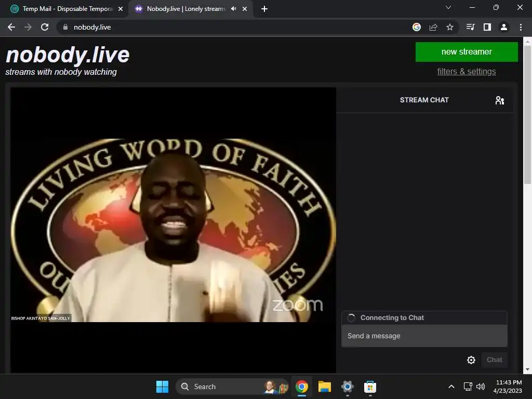This screenshot has height=399, width=532.
Task: View site information lock icon
Action: click(65, 27)
